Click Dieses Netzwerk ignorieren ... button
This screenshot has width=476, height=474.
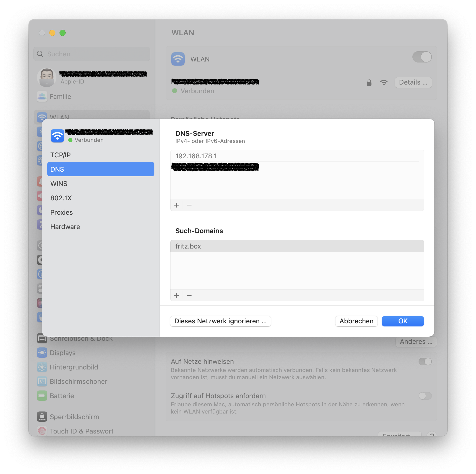(x=221, y=321)
